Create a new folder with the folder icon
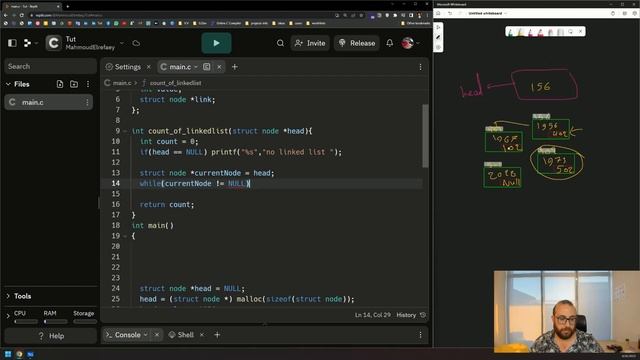The width and height of the screenshot is (640, 360). pos(74,84)
